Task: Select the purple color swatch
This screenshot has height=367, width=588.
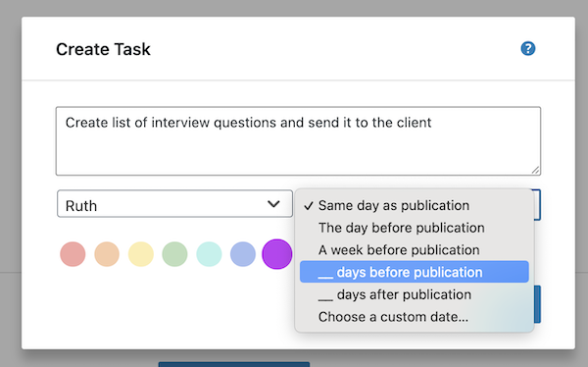Action: [x=276, y=254]
